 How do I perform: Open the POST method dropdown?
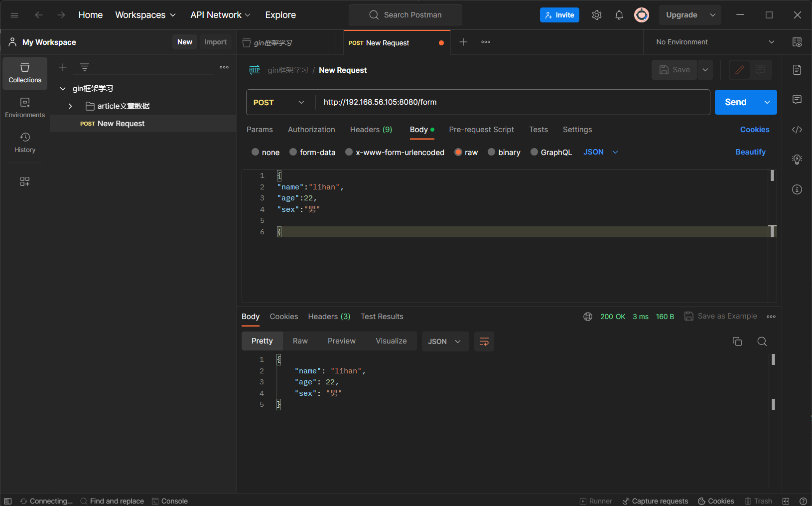coord(280,102)
